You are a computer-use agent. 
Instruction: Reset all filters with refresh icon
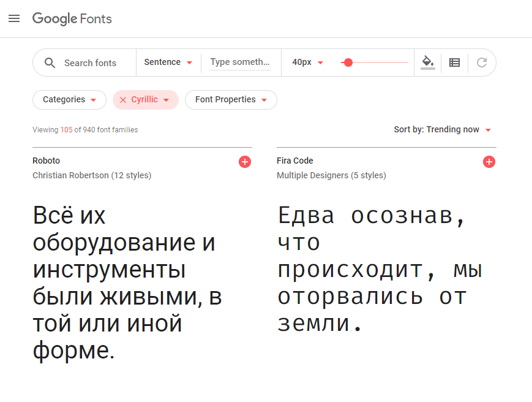point(482,63)
